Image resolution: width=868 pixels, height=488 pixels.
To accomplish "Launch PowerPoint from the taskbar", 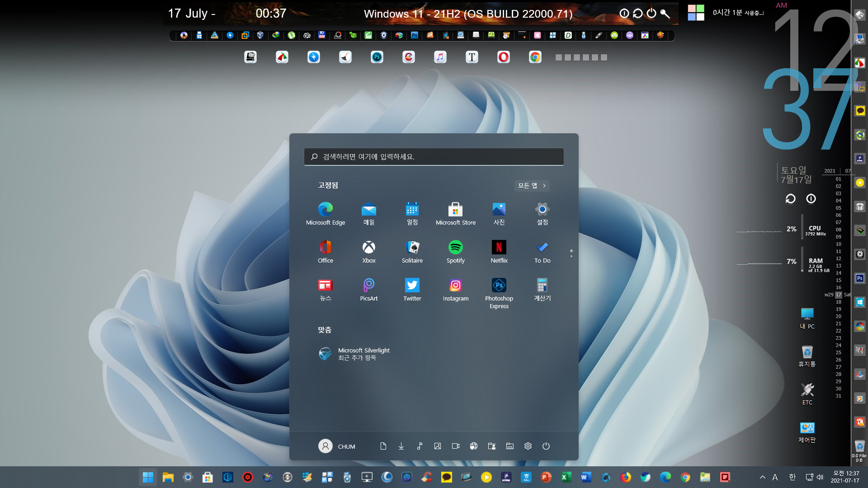I will pos(546,477).
